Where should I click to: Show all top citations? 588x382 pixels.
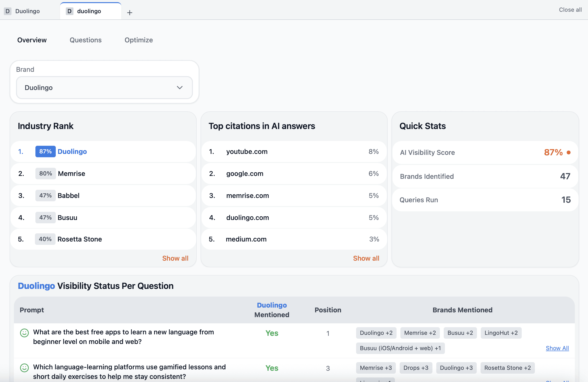tap(366, 258)
